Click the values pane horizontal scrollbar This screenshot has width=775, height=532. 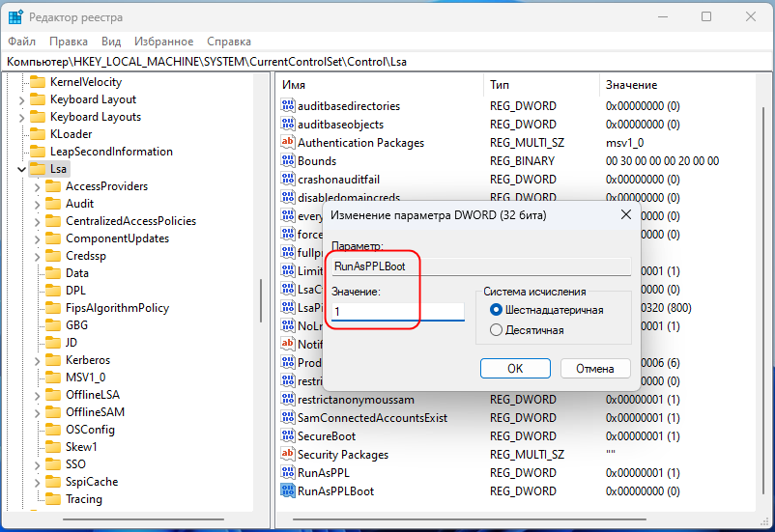click(470, 519)
